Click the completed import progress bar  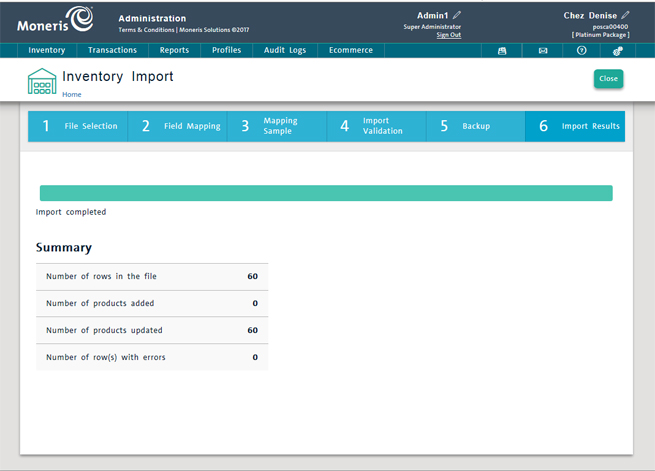pos(326,194)
